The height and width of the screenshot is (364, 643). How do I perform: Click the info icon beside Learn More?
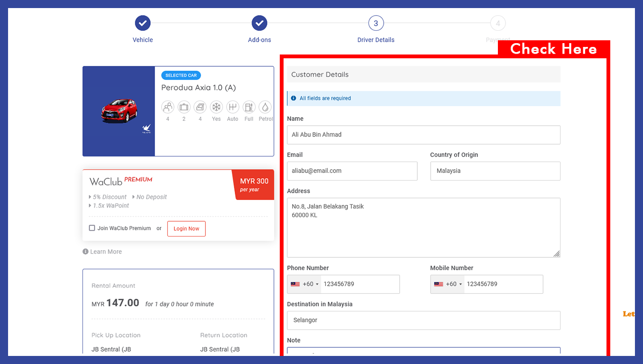click(x=85, y=252)
